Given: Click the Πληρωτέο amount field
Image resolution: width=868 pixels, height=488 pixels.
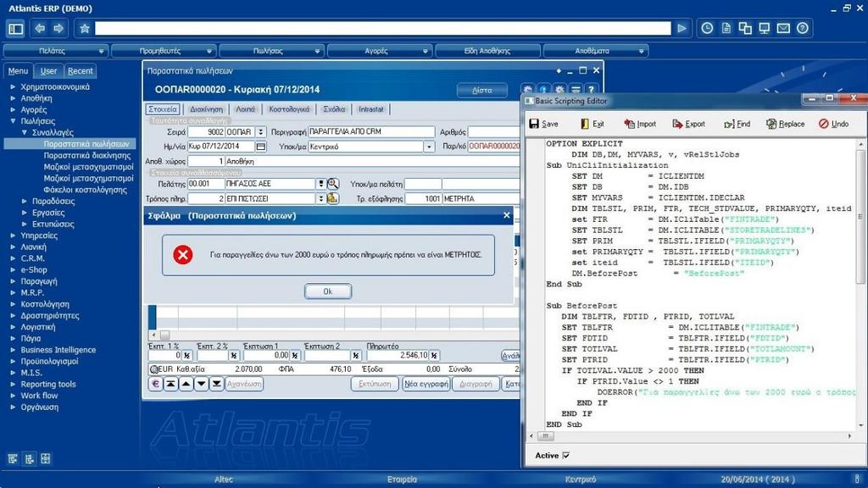Looking at the screenshot, I should (x=398, y=355).
